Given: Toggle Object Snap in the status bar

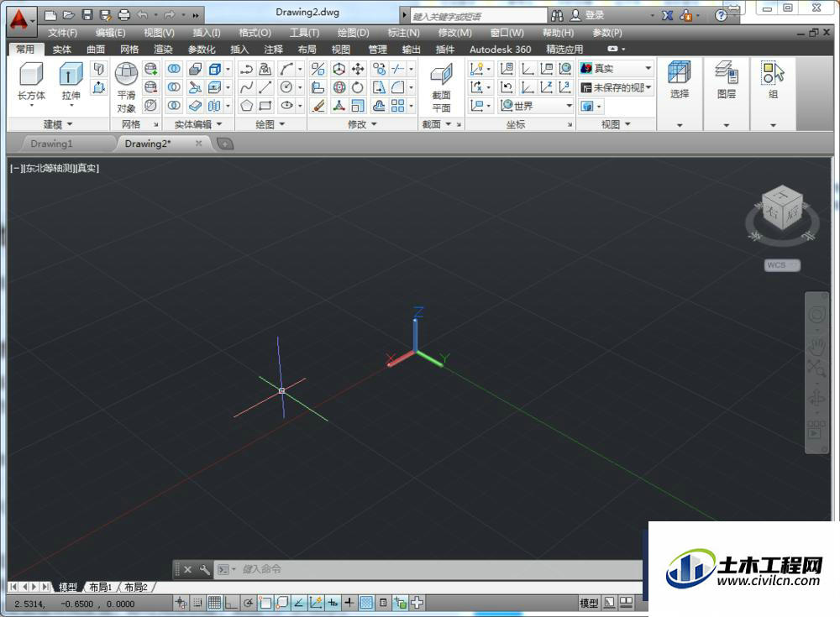Looking at the screenshot, I should (x=265, y=603).
